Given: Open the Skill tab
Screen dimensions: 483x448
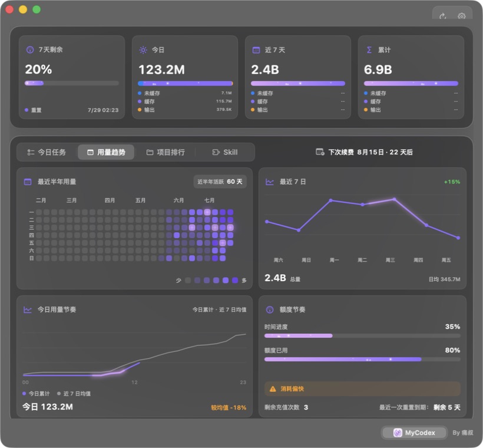Looking at the screenshot, I should click(225, 152).
